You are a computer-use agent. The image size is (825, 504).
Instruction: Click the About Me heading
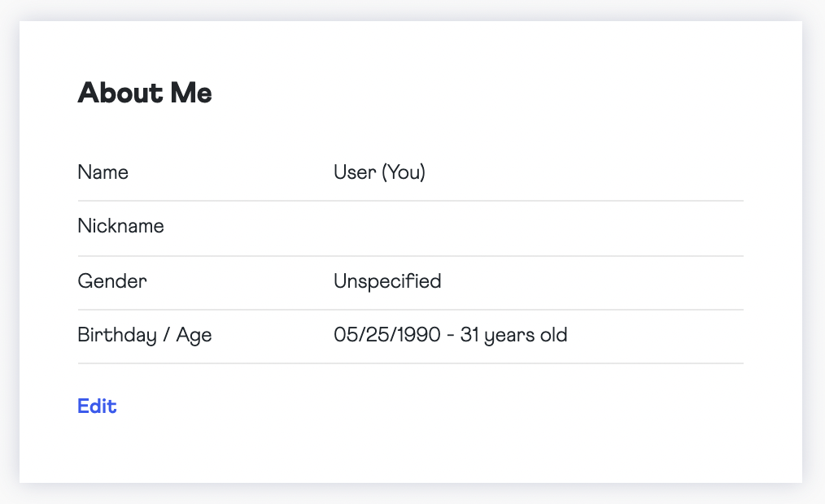coord(145,93)
